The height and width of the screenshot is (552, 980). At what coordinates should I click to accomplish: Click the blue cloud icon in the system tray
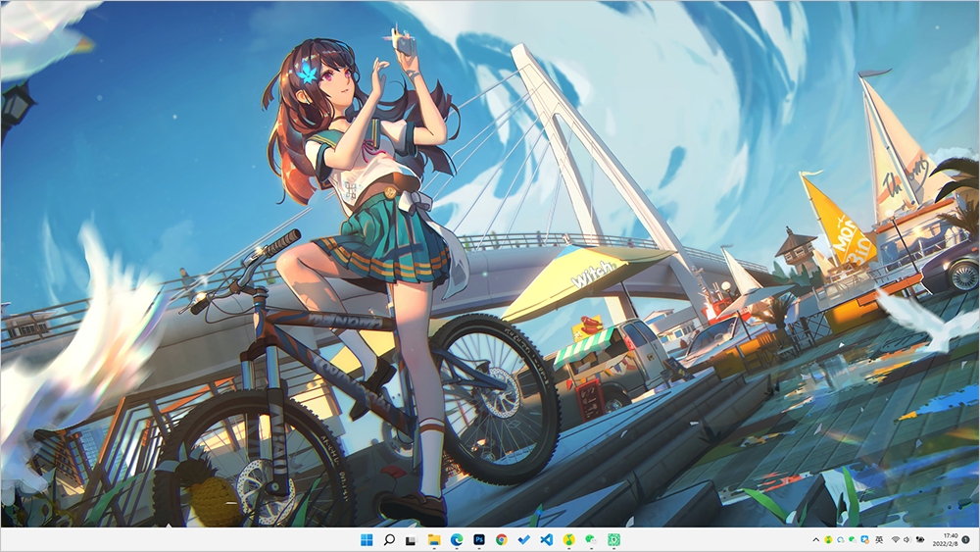[841, 539]
